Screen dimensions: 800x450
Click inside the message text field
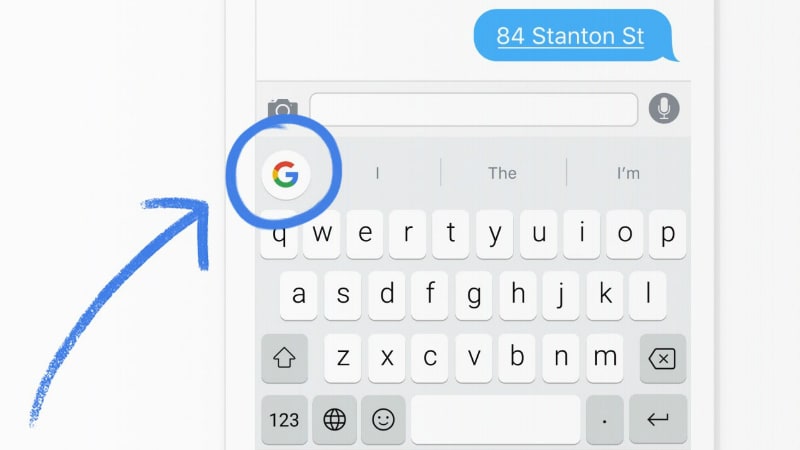pyautogui.click(x=473, y=109)
